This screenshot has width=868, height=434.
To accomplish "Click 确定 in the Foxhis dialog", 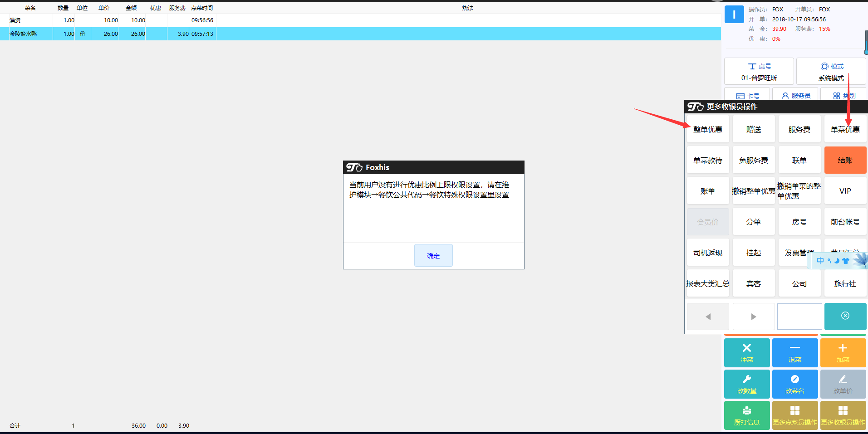I will (x=433, y=255).
